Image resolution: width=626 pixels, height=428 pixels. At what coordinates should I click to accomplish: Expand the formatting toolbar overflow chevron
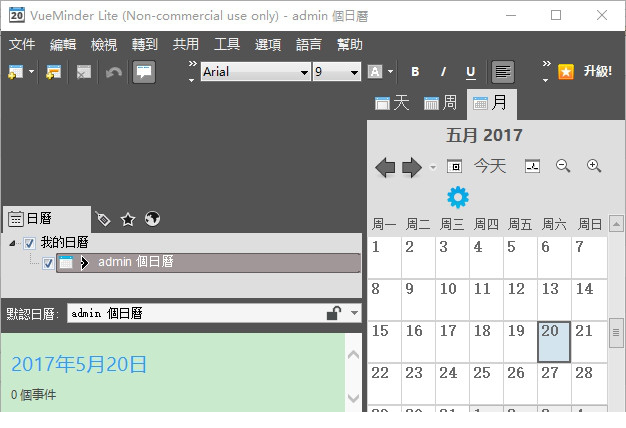tap(546, 72)
